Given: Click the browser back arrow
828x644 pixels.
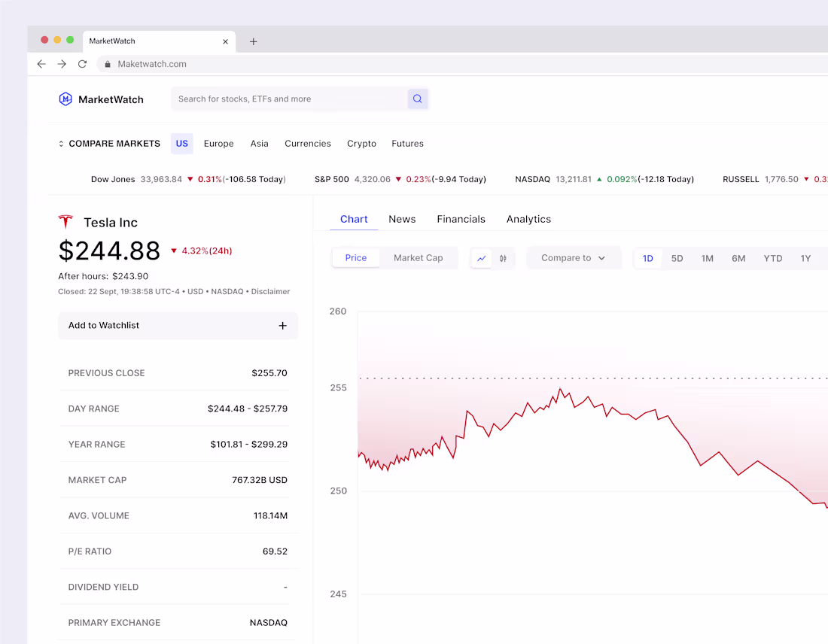Looking at the screenshot, I should click(41, 64).
